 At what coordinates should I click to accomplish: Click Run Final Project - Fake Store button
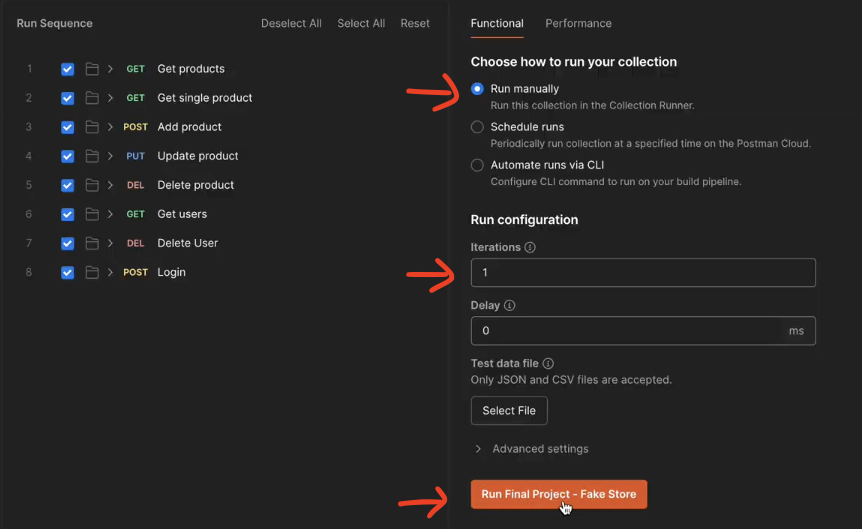pyautogui.click(x=559, y=494)
